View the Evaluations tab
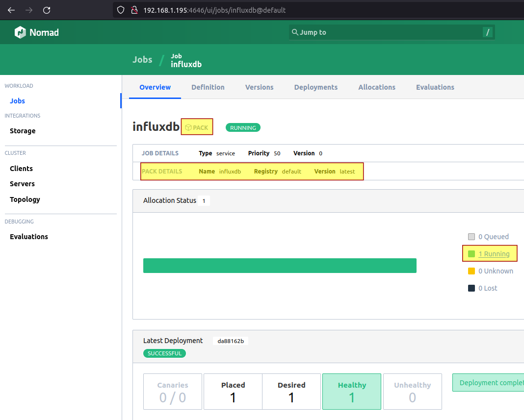 [435, 87]
